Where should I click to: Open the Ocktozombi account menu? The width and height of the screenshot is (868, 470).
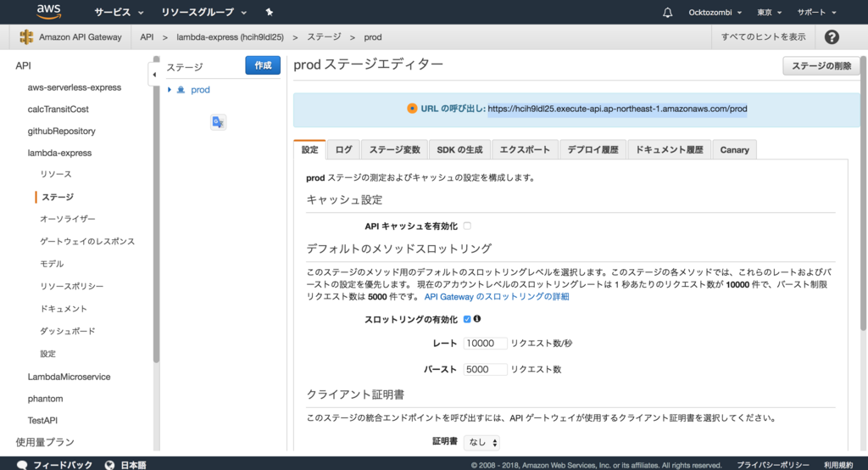[715, 12]
